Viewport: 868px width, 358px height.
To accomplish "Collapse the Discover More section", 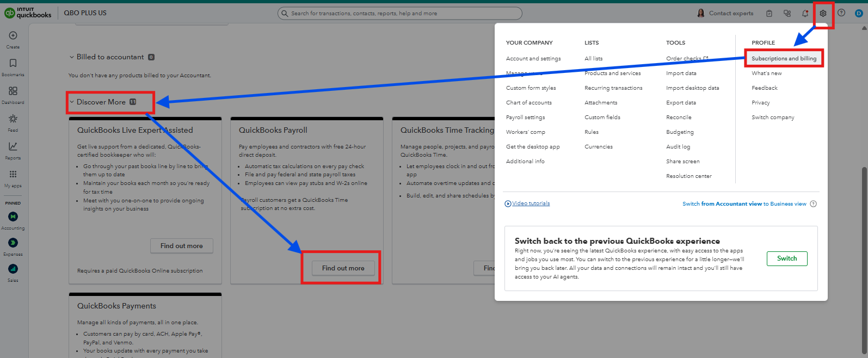I will point(71,102).
